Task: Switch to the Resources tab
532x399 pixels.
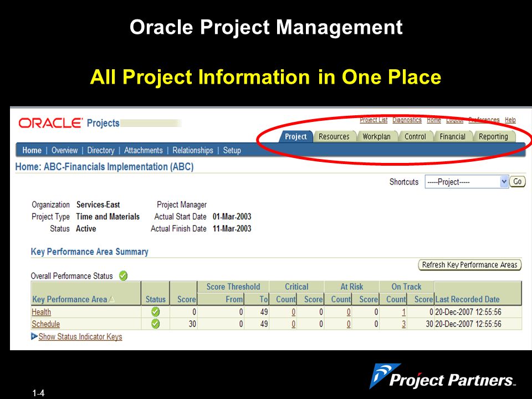Action: click(x=334, y=136)
